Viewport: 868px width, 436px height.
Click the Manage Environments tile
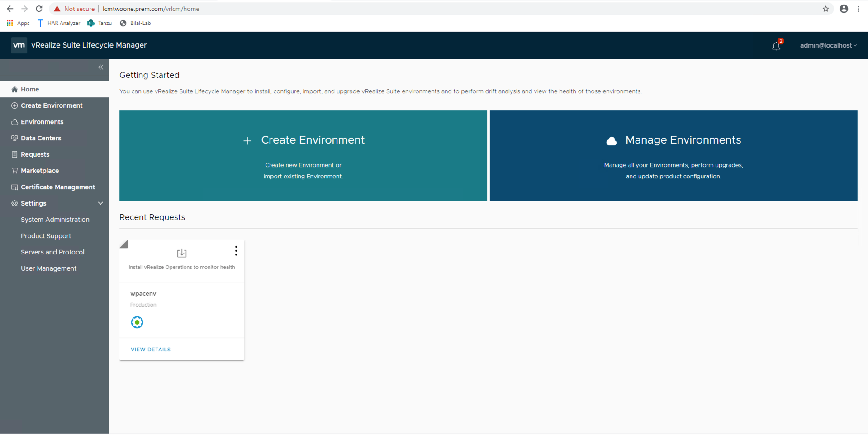tap(674, 156)
